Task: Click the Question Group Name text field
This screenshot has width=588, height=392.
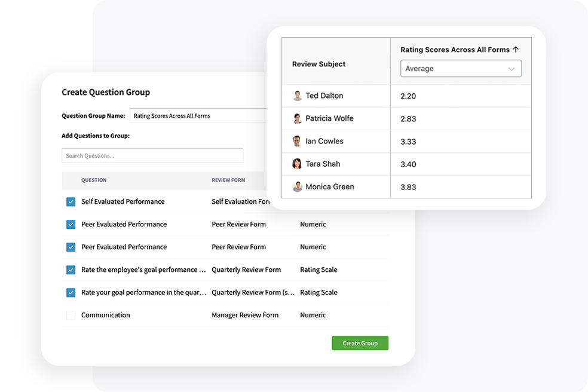Action: click(x=198, y=116)
